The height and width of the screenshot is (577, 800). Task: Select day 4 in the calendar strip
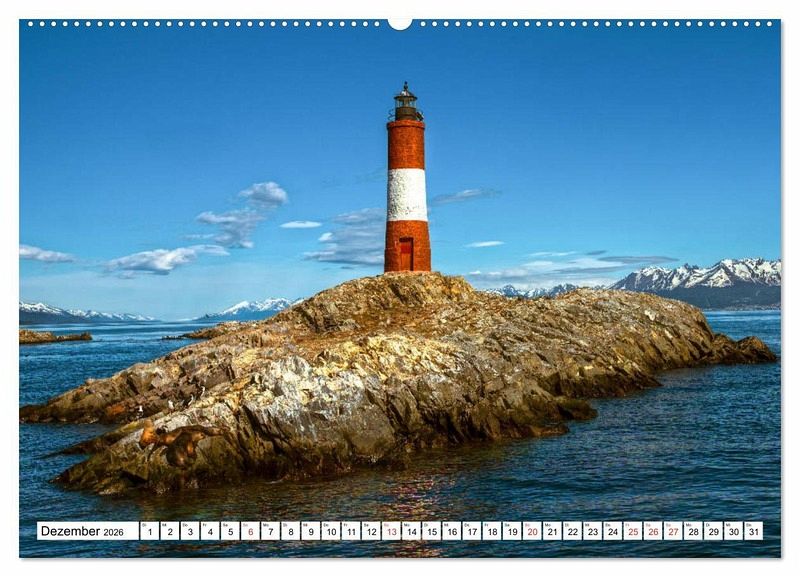210,531
